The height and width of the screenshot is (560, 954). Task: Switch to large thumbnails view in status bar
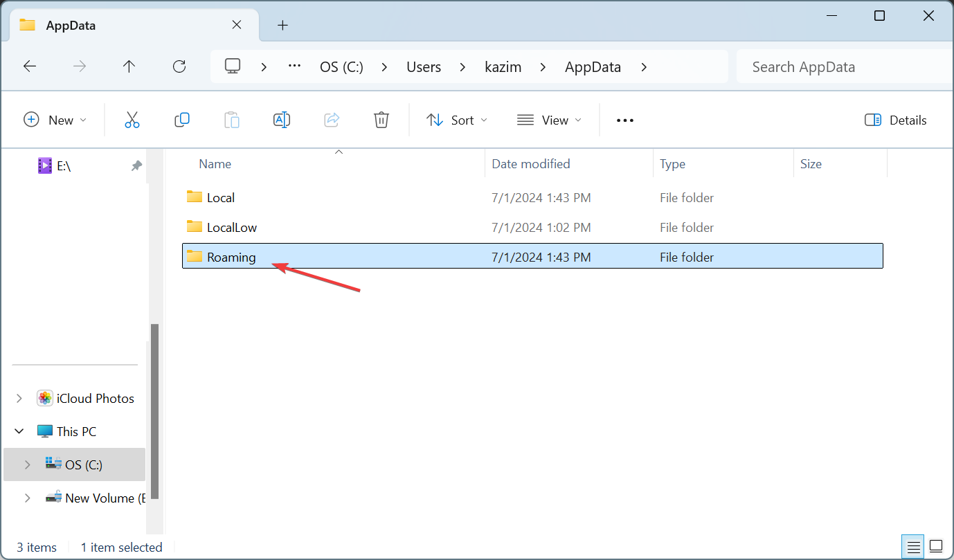click(x=936, y=546)
